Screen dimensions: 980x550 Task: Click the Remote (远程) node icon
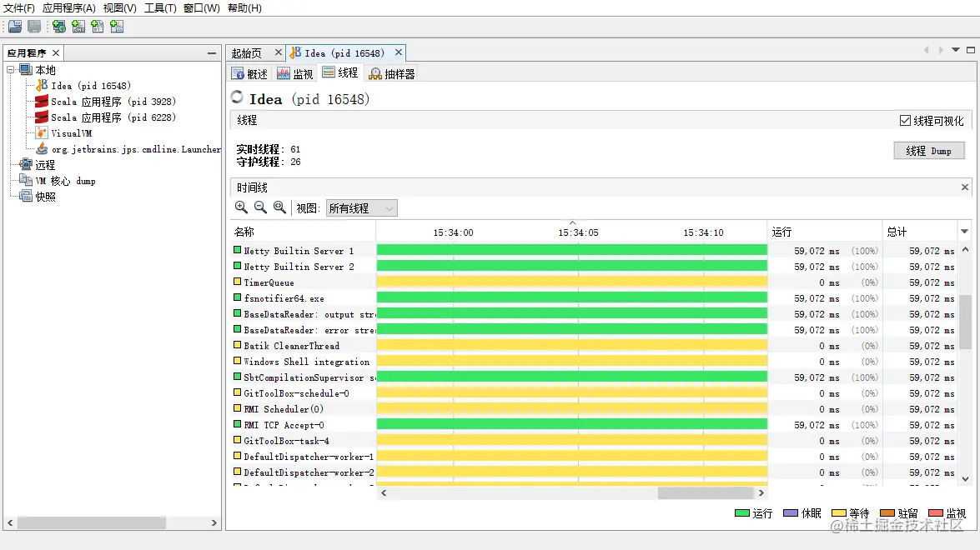coord(26,165)
